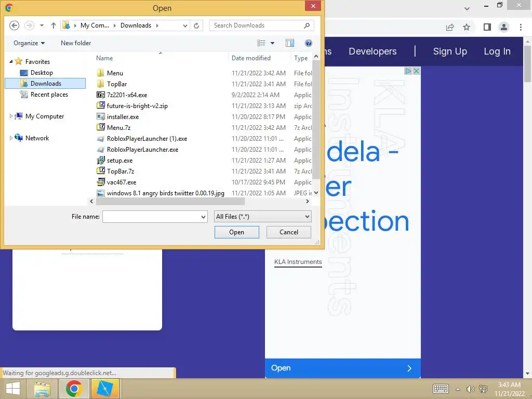Screen dimensions: 532x399
Task: Open Developers page in website nav
Action: pyautogui.click(x=373, y=51)
